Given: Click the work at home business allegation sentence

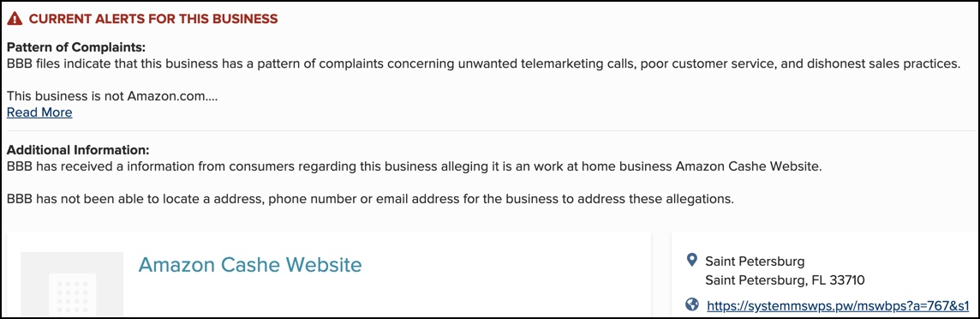Looking at the screenshot, I should [x=413, y=167].
